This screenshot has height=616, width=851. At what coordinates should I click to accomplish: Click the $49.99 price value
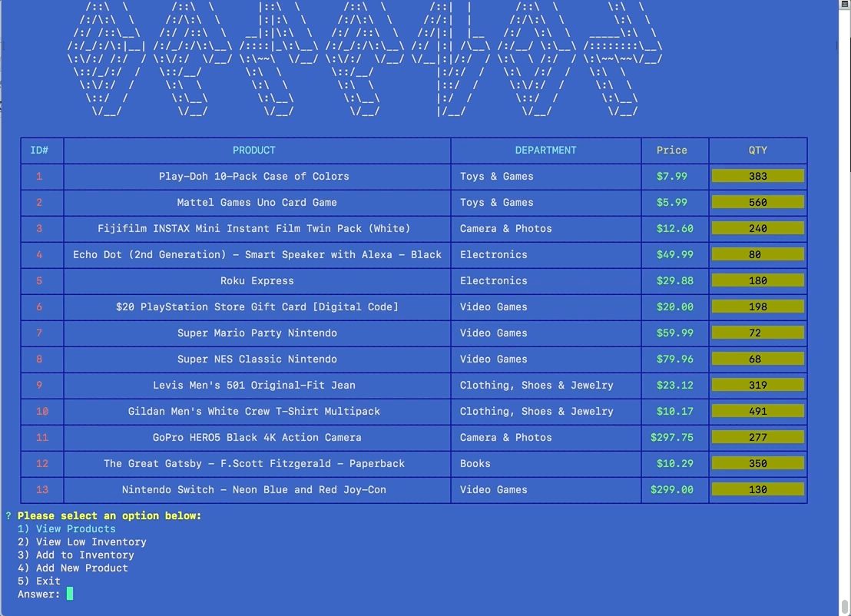click(x=674, y=254)
